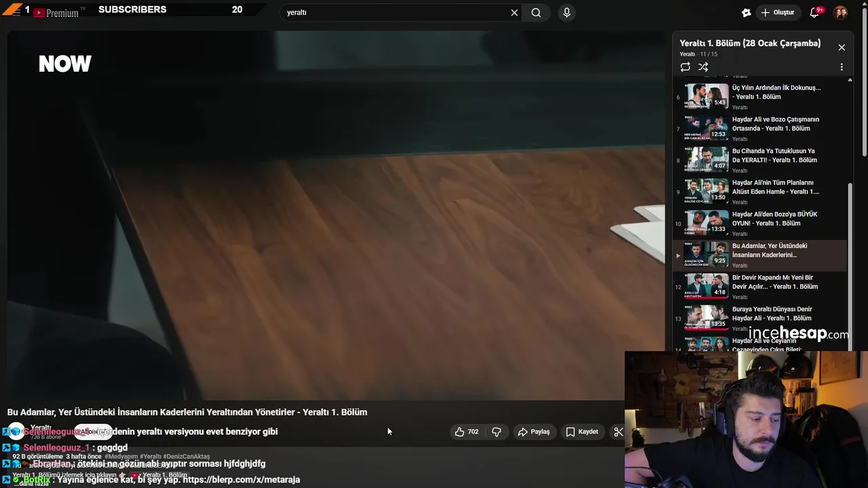Open the notifications bell
This screenshot has height=488, width=868.
(x=814, y=12)
